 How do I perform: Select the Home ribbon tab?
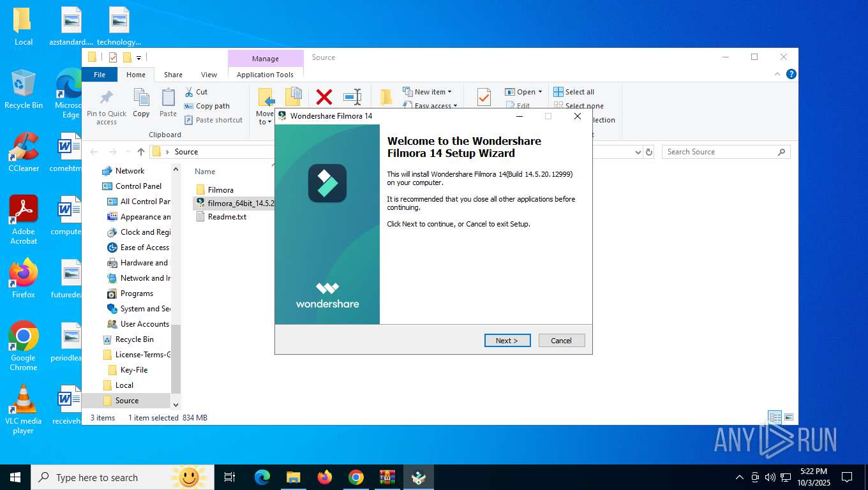136,75
